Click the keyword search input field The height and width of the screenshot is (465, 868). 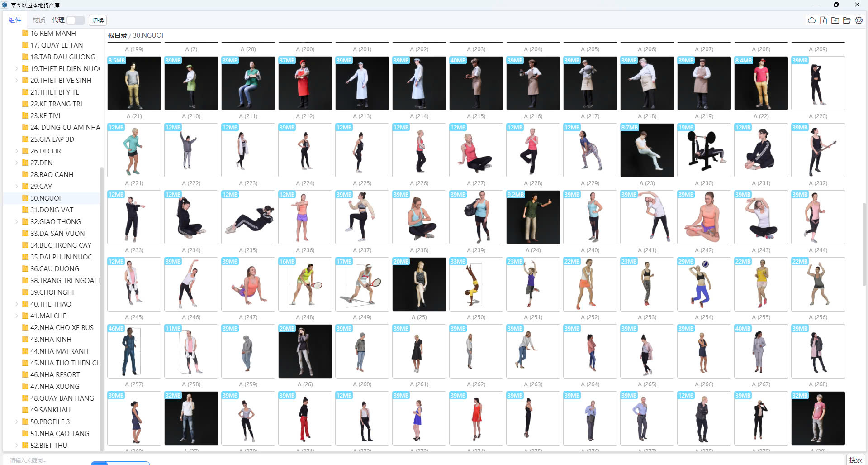tap(45, 460)
